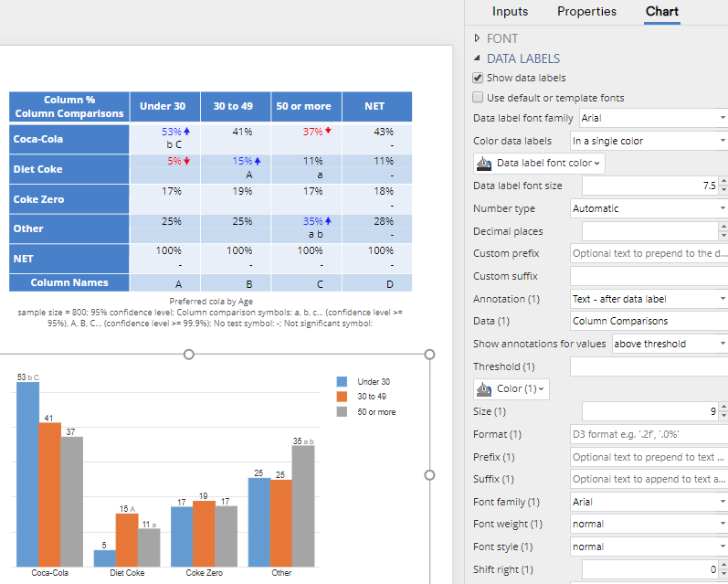728x584 pixels.
Task: Click the orange 30 to 49 legend swatch
Action: pos(343,397)
